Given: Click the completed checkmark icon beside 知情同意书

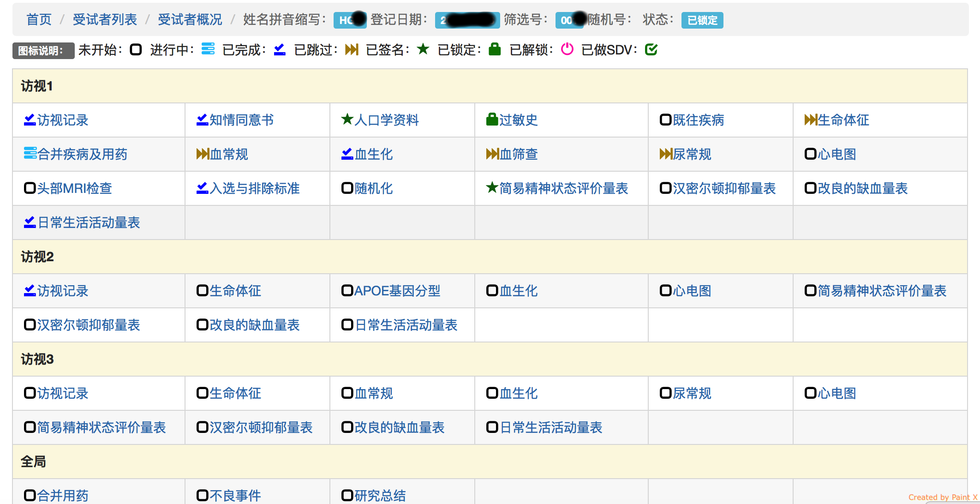Looking at the screenshot, I should pyautogui.click(x=202, y=120).
